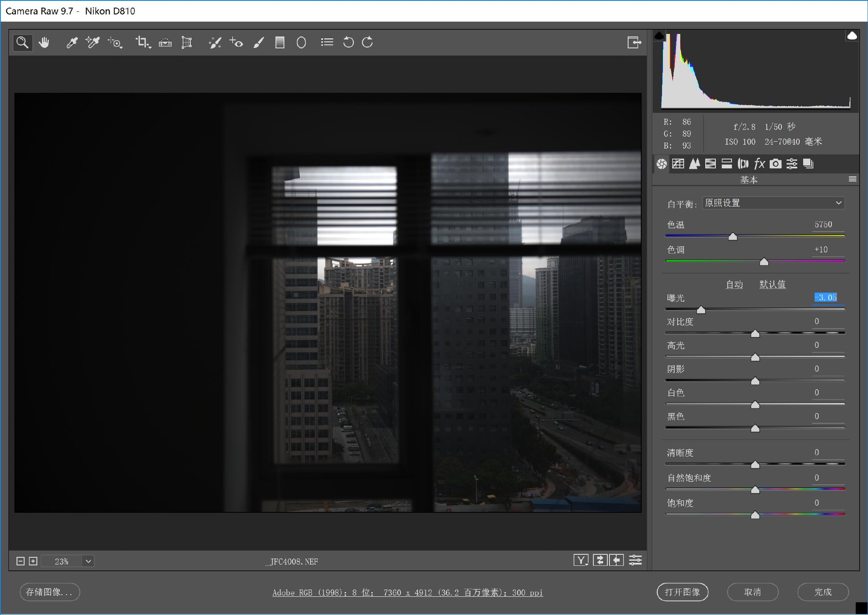Switch to the Effects fx tab
Viewport: 868px width, 615px height.
(759, 164)
